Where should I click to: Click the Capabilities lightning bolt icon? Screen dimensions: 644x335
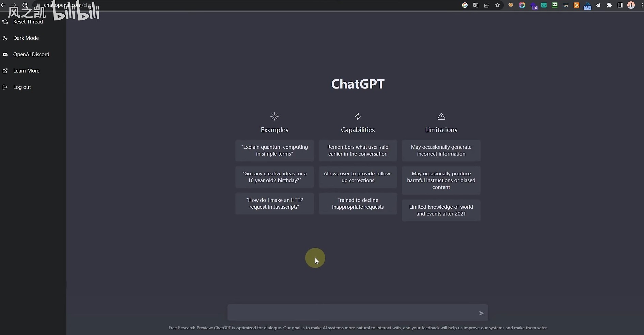click(358, 116)
